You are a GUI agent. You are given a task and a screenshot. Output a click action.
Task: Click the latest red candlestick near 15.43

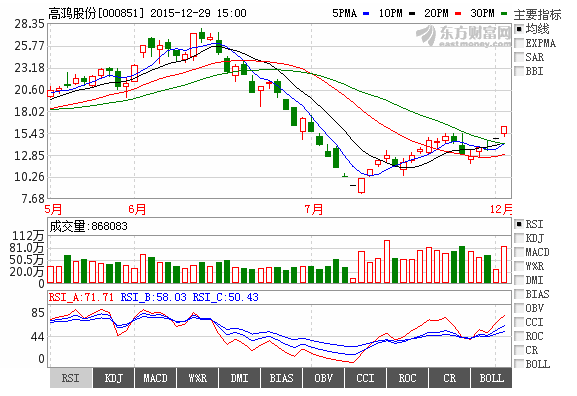tap(504, 130)
